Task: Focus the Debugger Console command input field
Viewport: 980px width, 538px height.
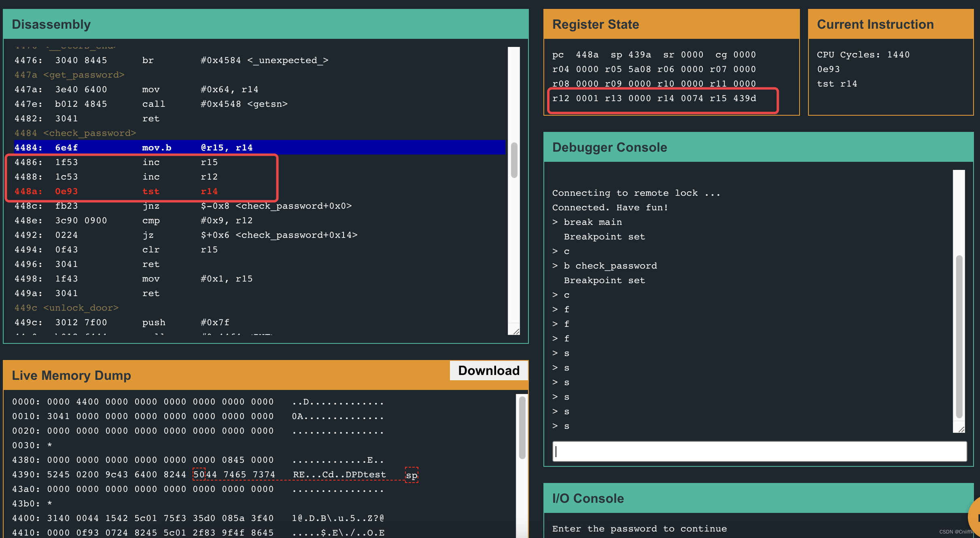Action: tap(759, 451)
